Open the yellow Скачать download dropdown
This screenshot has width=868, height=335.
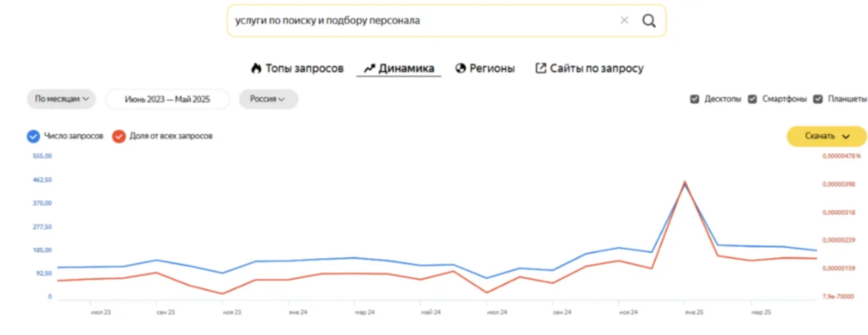(827, 136)
